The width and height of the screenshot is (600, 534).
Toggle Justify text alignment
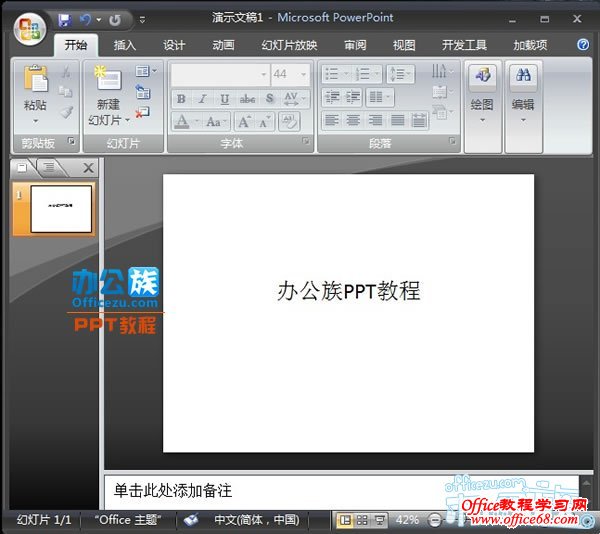pos(397,121)
